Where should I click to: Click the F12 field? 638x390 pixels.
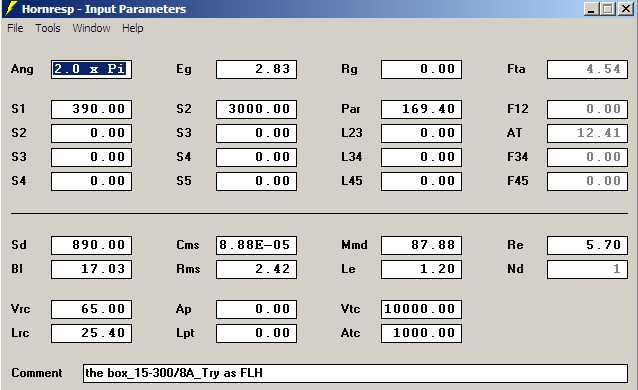pos(587,109)
